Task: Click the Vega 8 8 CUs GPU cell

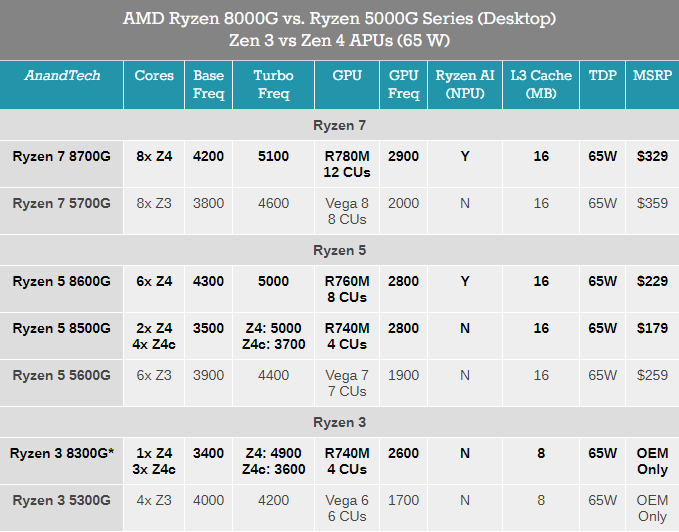Action: pyautogui.click(x=347, y=212)
